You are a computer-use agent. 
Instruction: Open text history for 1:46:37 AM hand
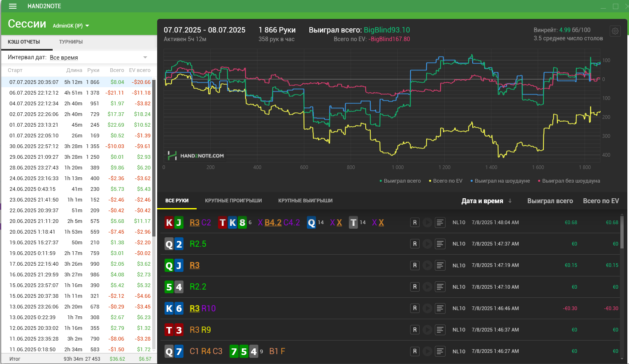tap(440, 329)
